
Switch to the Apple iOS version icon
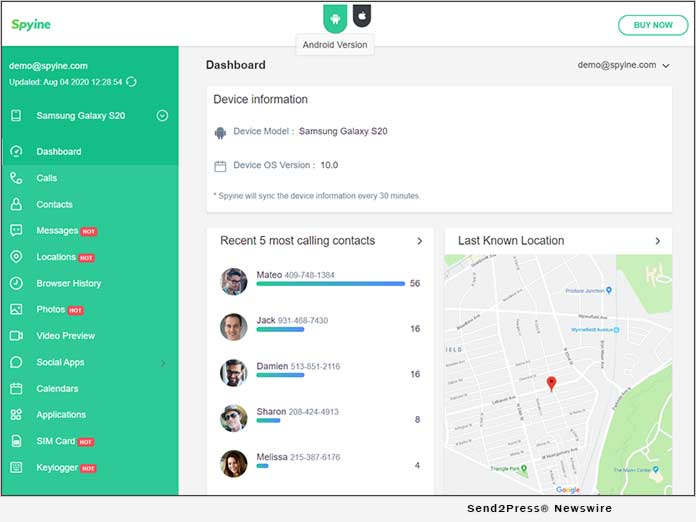tap(362, 16)
